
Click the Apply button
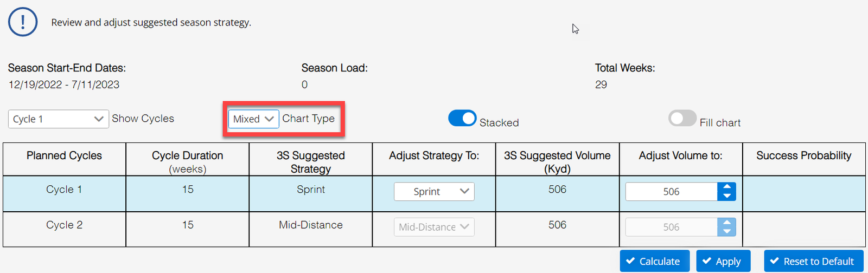click(723, 261)
